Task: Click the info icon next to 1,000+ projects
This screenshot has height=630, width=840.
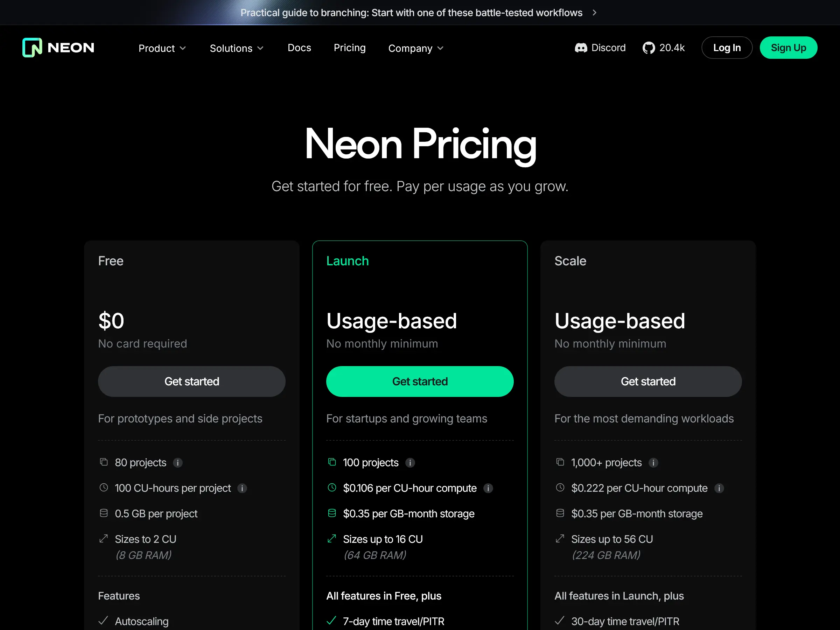Action: pos(653,463)
